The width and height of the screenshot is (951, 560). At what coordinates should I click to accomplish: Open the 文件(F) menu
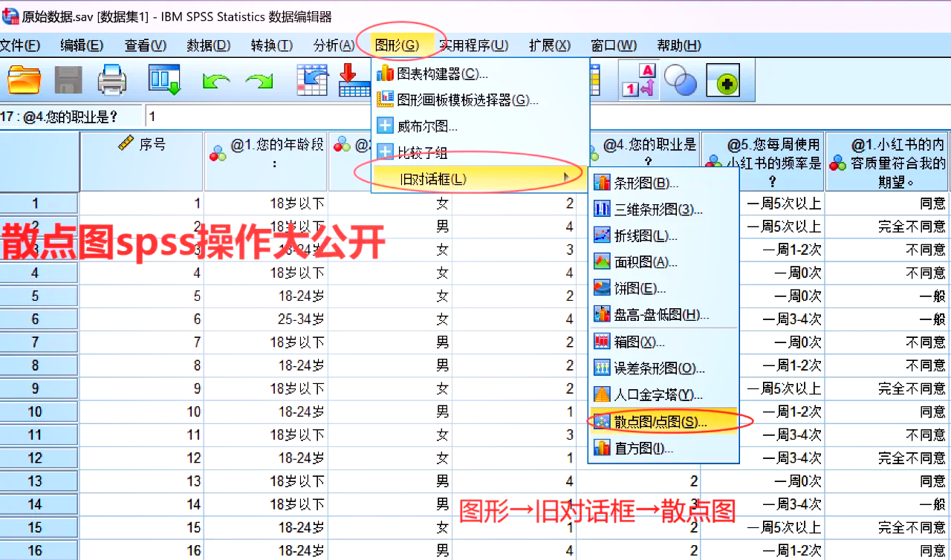(20, 45)
